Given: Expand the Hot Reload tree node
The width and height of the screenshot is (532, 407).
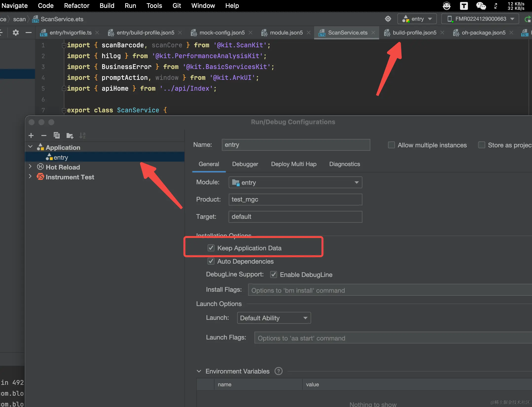Looking at the screenshot, I should [30, 167].
